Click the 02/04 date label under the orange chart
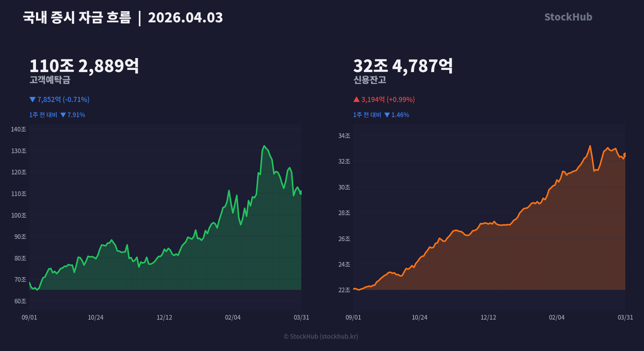Screen dimensions: 644x351 [x=557, y=317]
